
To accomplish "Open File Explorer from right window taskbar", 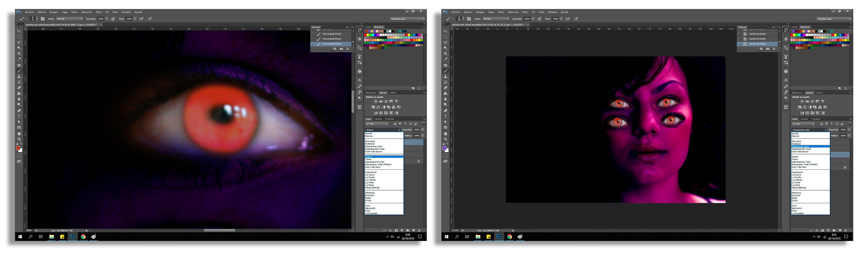I will (478, 237).
